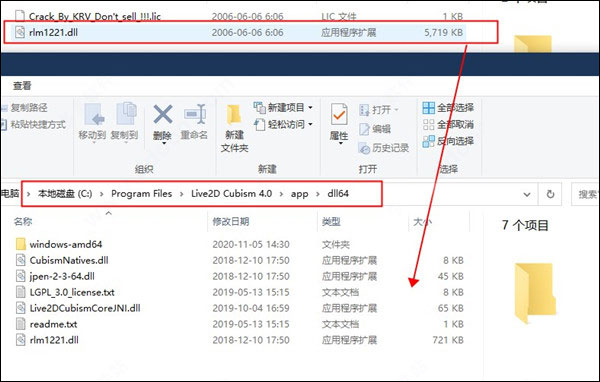Click Select none (全部取消)
This screenshot has height=382, width=600.
click(x=448, y=124)
